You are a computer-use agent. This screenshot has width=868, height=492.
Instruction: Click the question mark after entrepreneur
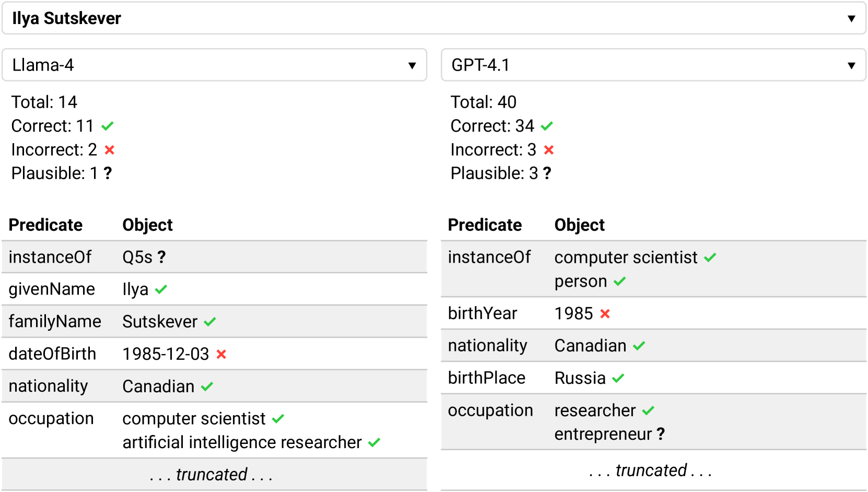tap(661, 434)
